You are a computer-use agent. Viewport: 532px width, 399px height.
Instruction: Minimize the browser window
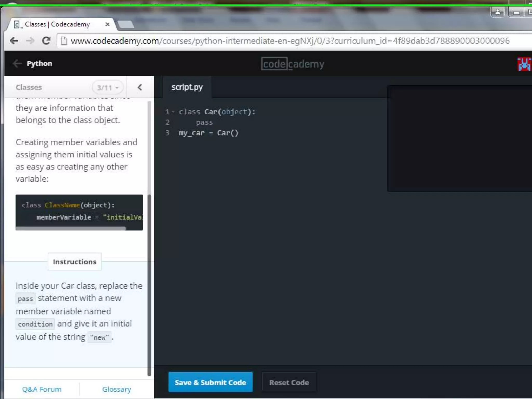(516, 12)
